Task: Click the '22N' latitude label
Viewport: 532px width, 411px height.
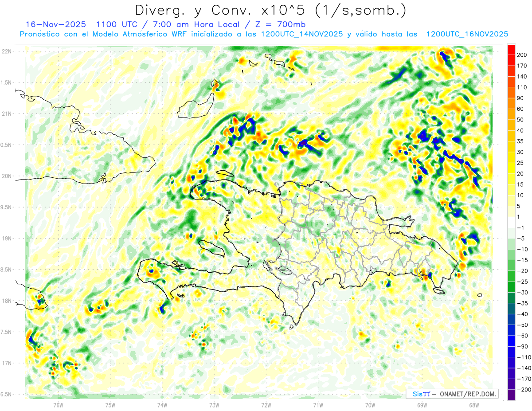Action: (6, 51)
